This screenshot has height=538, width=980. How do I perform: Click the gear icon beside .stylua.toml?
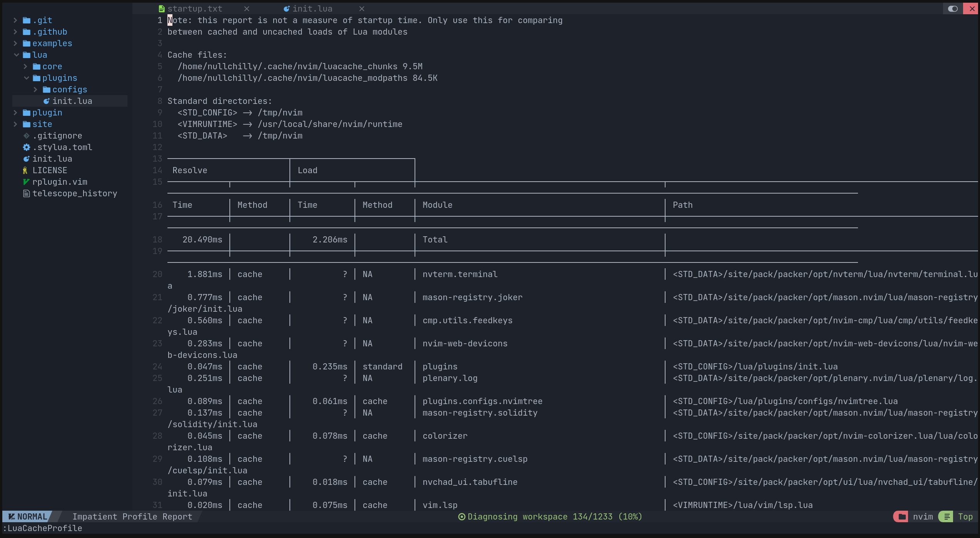point(26,147)
